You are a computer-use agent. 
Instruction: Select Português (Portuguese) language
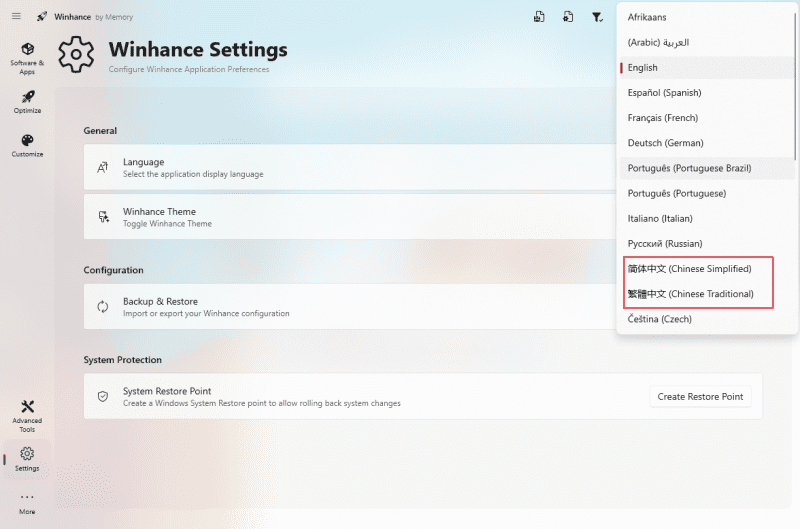click(x=706, y=193)
